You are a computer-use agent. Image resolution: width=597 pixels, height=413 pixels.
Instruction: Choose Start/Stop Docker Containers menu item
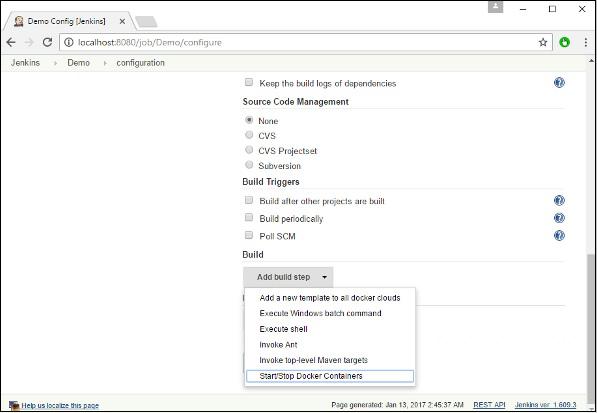[x=330, y=376]
